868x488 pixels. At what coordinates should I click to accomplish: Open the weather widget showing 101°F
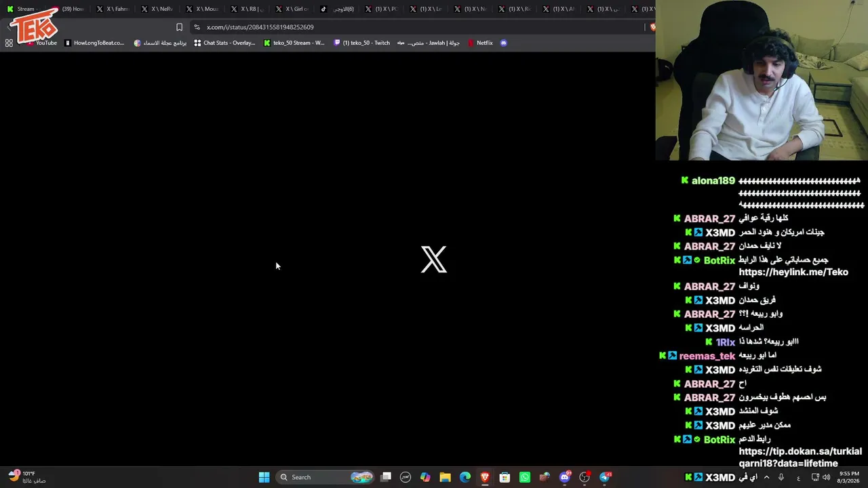click(27, 477)
